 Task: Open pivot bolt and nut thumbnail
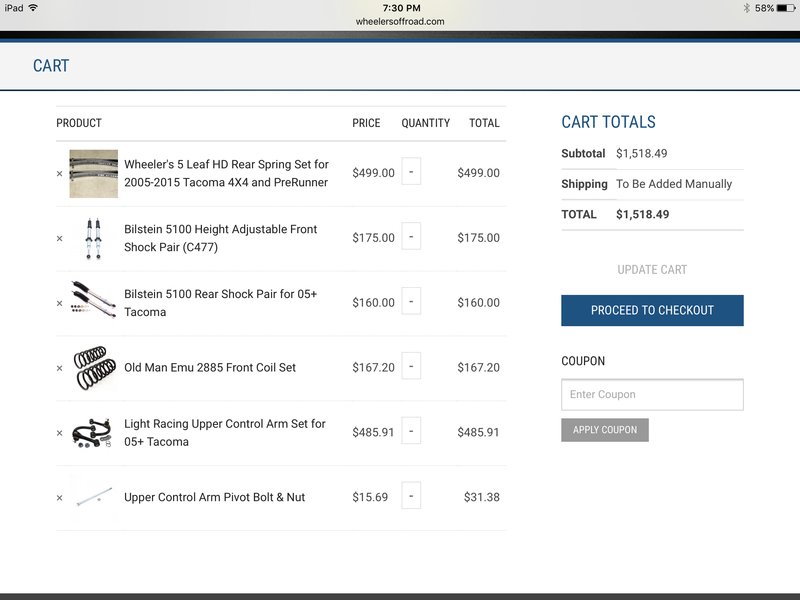coord(93,497)
